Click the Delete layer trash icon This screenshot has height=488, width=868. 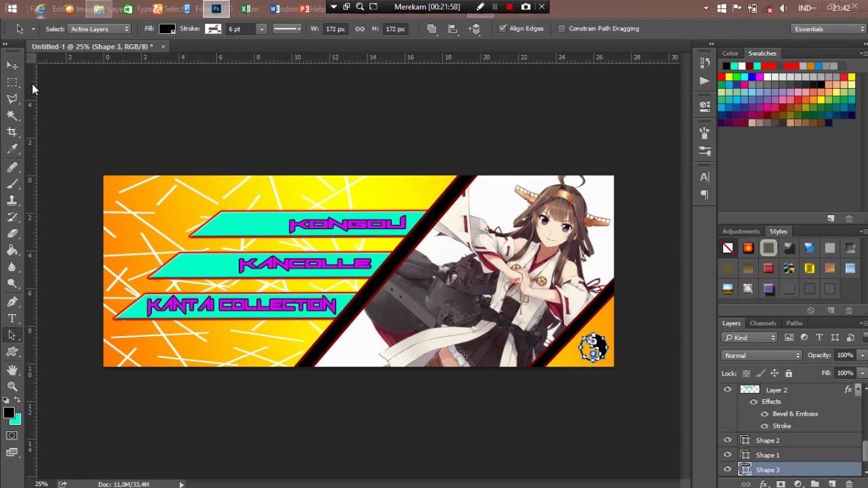click(x=848, y=483)
